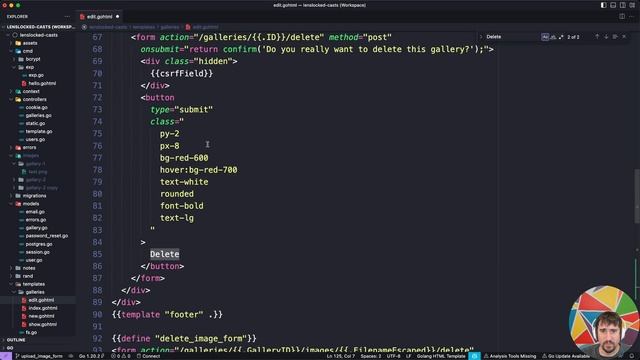640x360 pixels.
Task: Change indentation via Spaces: 2
Action: click(x=371, y=356)
